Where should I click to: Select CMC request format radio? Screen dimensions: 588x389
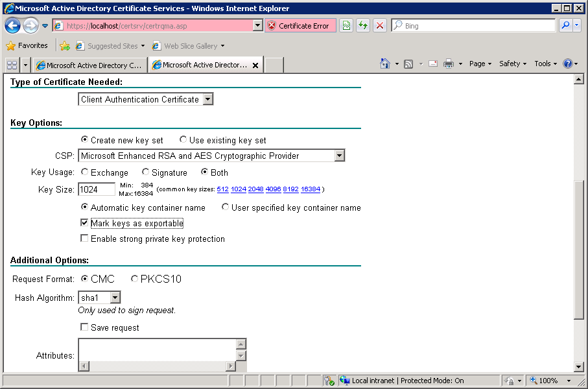coord(85,279)
